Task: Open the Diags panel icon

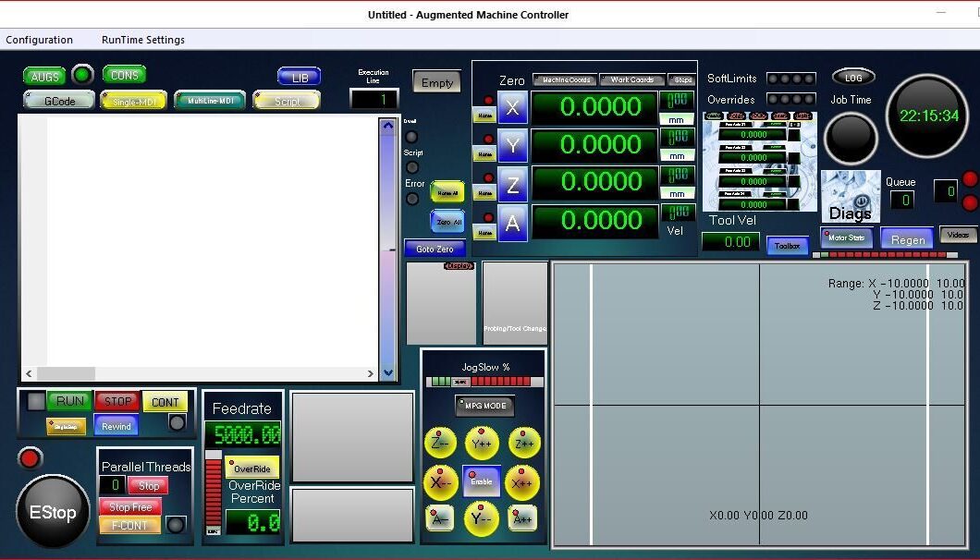Action: tap(850, 198)
